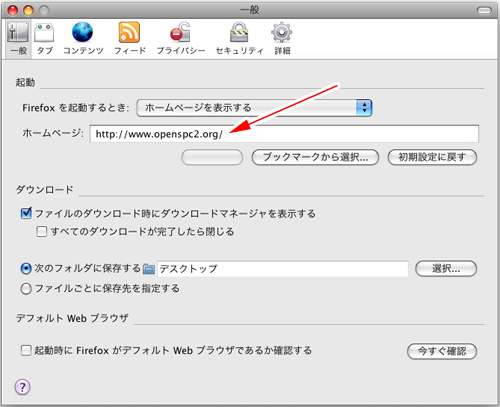500x407 pixels.
Task: Open the 一般 (General) preferences pane
Action: click(x=19, y=39)
